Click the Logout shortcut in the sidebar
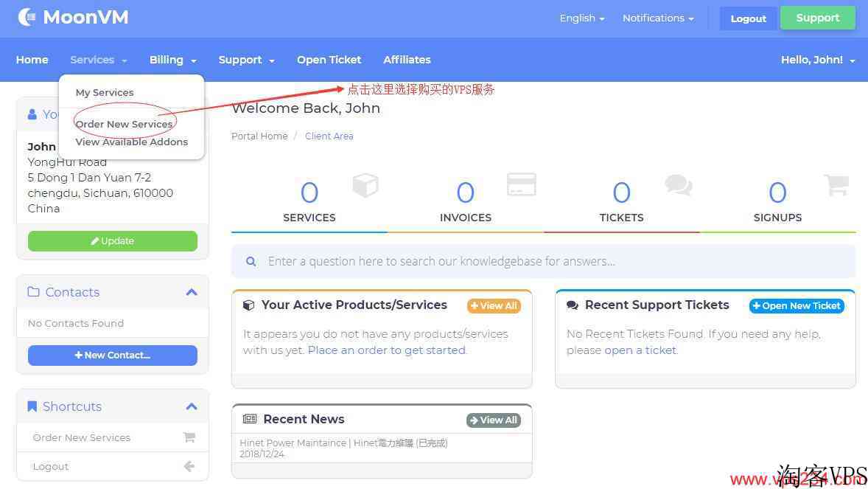The height and width of the screenshot is (489, 868). pos(113,466)
